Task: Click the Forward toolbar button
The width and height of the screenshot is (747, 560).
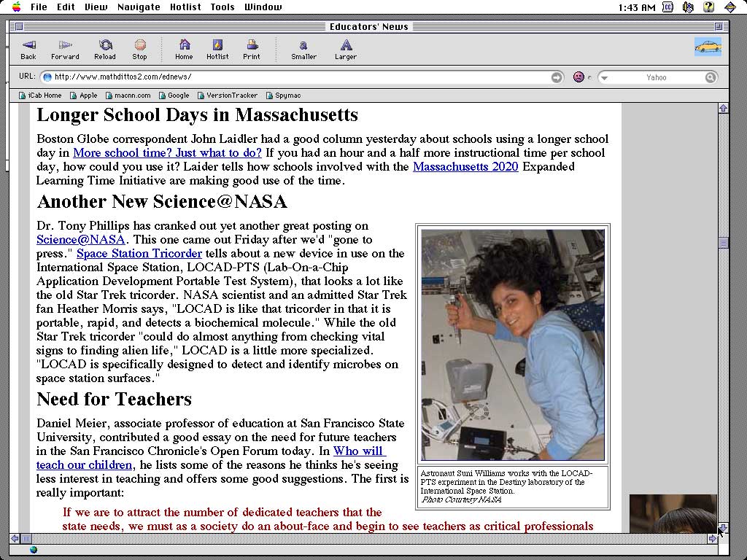Action: [x=65, y=50]
